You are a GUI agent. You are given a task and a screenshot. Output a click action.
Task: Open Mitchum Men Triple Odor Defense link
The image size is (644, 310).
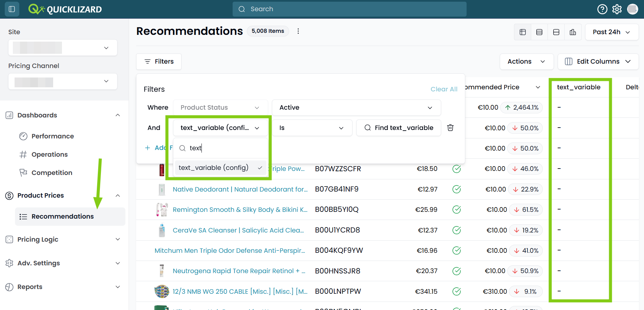tap(230, 251)
